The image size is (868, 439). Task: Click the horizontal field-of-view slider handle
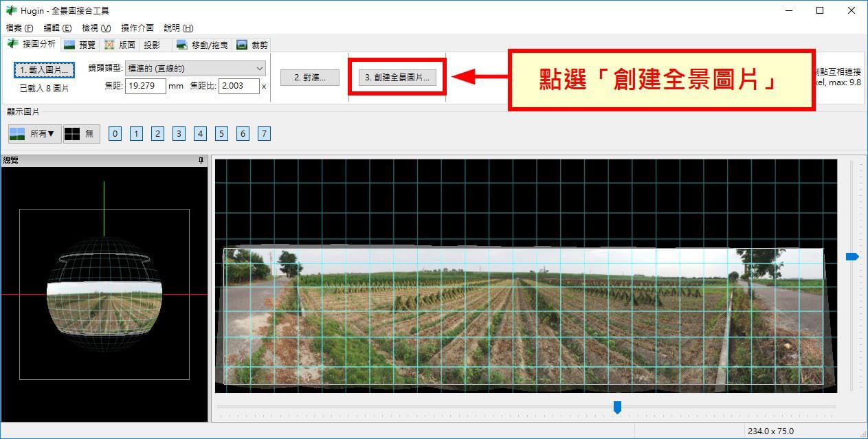click(x=617, y=407)
